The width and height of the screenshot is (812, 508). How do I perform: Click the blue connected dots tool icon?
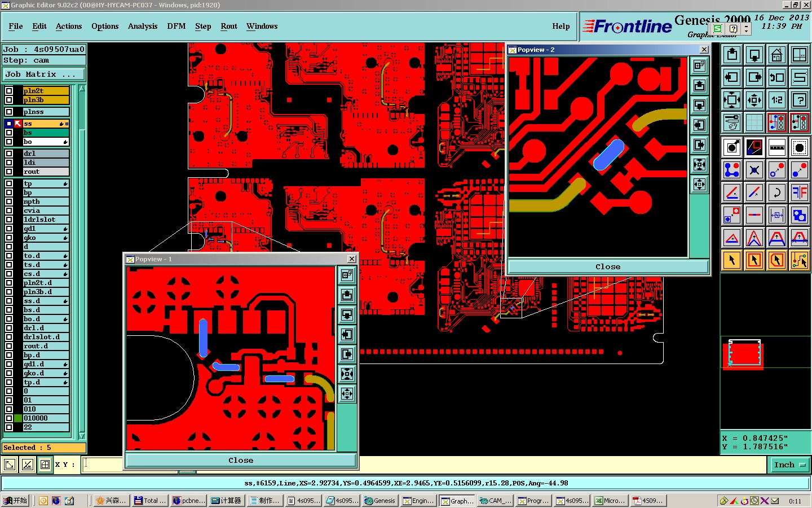click(x=732, y=170)
